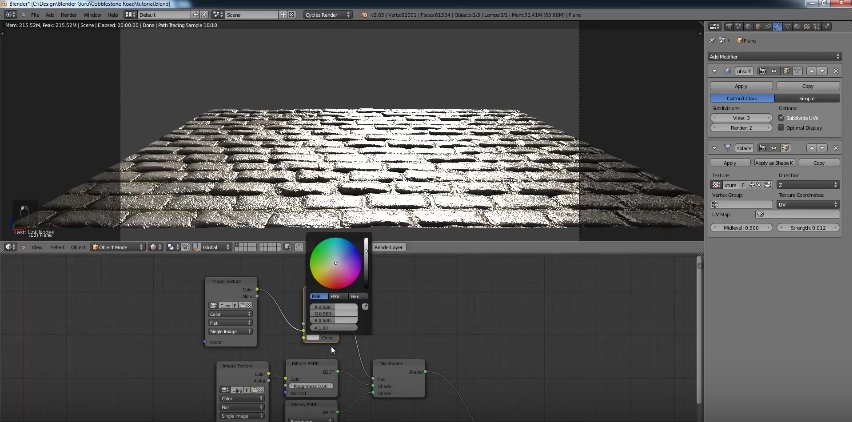Move the displace modifier up with the arrow icon
852x422 pixels.
pos(810,148)
